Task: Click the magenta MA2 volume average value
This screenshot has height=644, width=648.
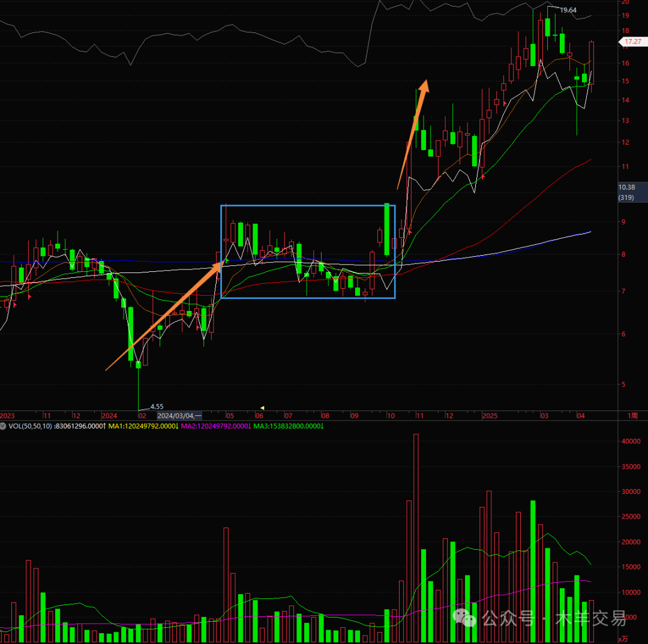Action: click(216, 426)
